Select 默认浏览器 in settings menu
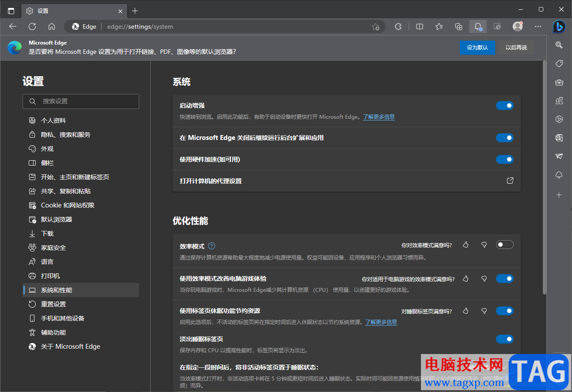The height and width of the screenshot is (392, 572). pyautogui.click(x=81, y=219)
